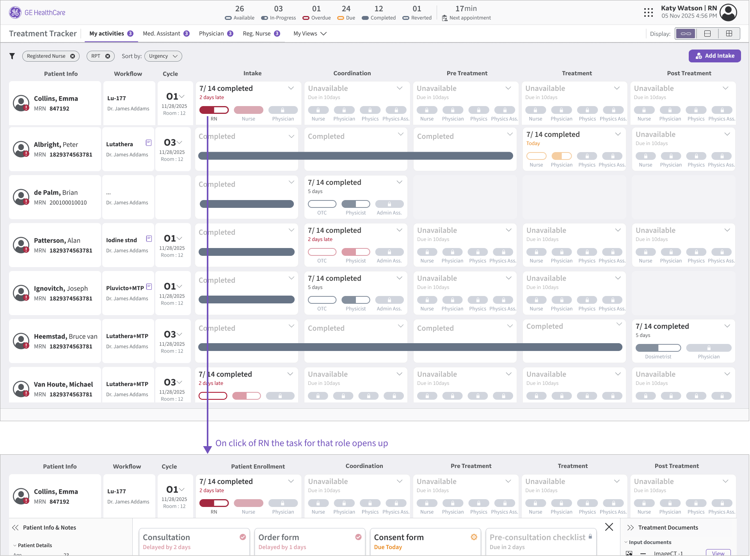Remove the RPT filter chip
750x560 pixels.
point(108,56)
